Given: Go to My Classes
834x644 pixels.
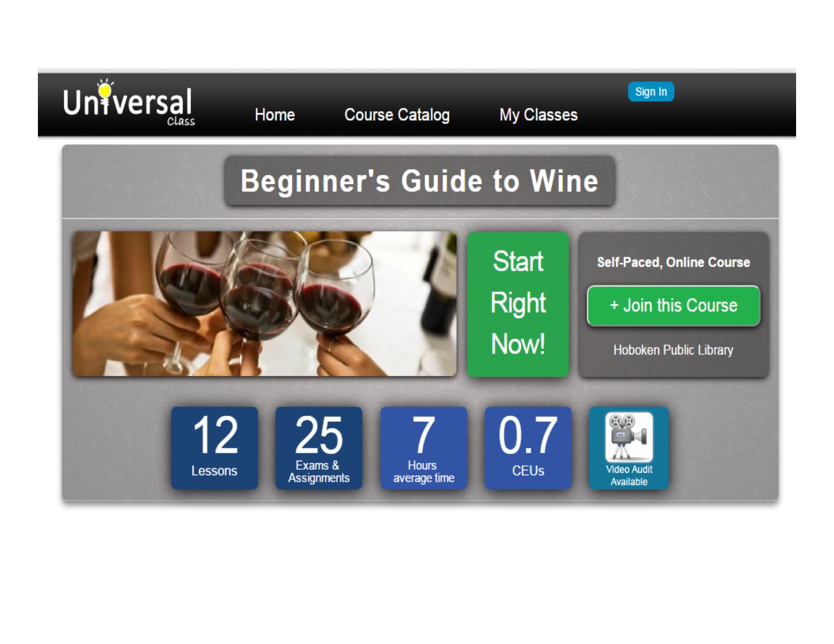Looking at the screenshot, I should pos(538,115).
